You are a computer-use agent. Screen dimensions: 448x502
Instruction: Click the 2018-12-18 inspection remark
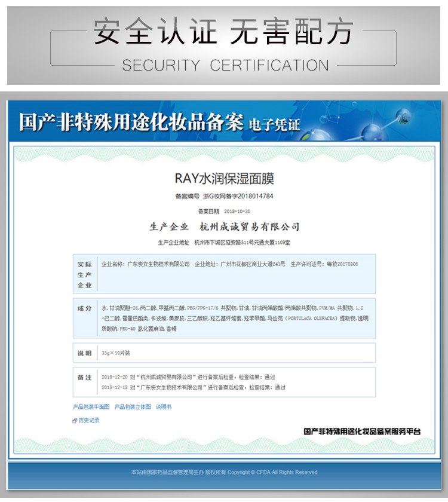point(194,388)
